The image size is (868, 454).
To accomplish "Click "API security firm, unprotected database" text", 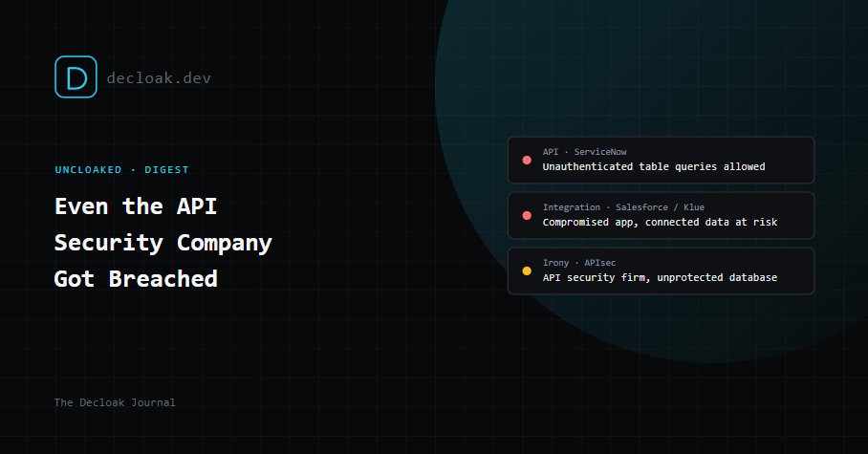I will point(660,277).
